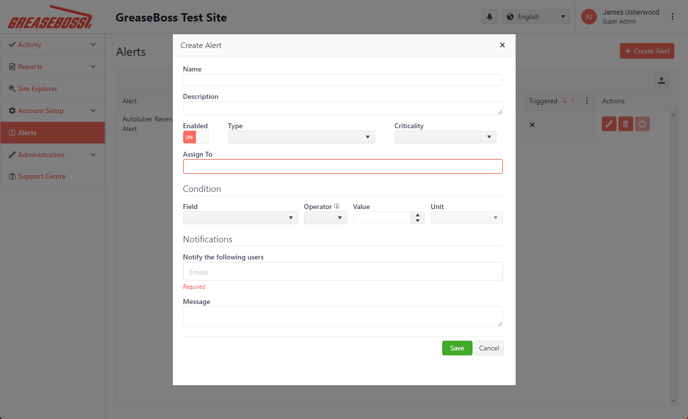Viewport: 688px width, 419px height.
Task: Toggle the Enabled ON switch
Action: tap(196, 137)
